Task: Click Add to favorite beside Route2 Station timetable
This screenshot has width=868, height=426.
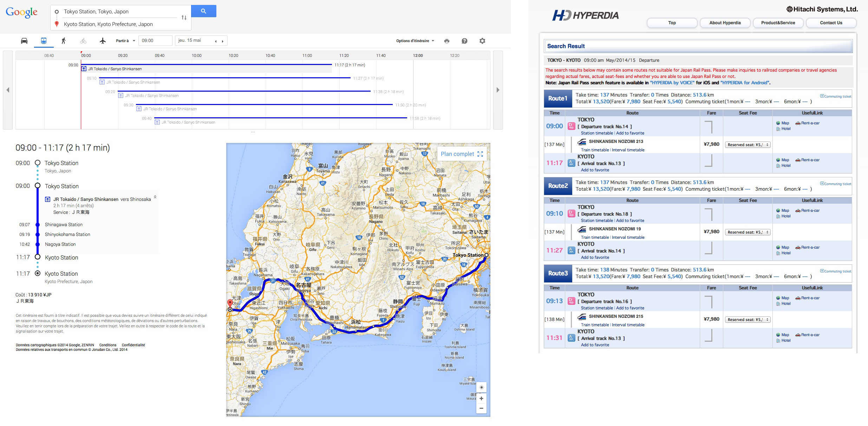Action: point(630,221)
